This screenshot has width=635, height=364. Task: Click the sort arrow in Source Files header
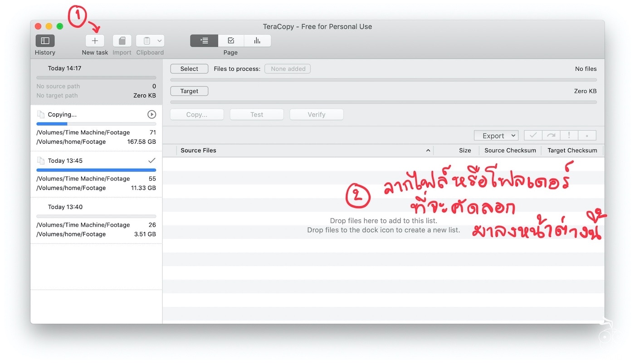click(428, 150)
